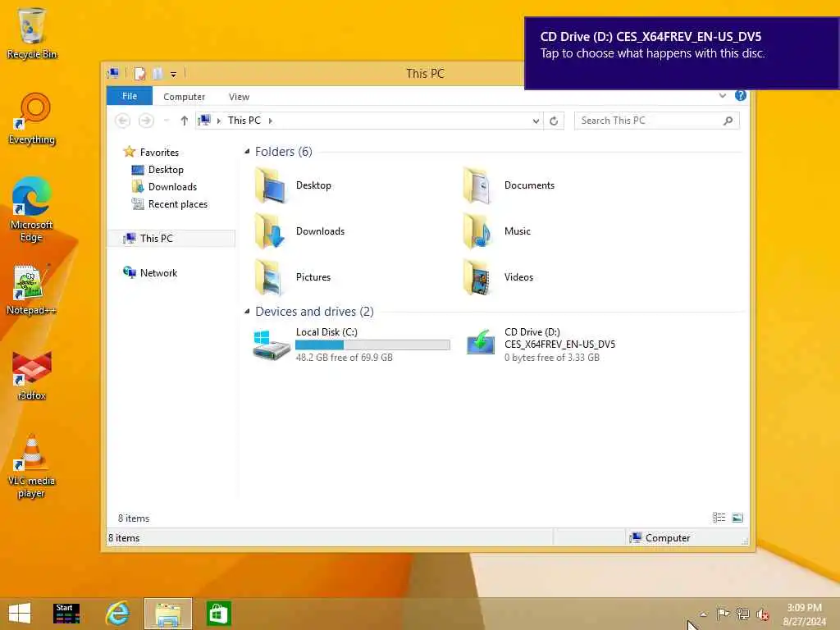This screenshot has height=630, width=840.
Task: Go up one level with Up arrow
Action: point(185,121)
